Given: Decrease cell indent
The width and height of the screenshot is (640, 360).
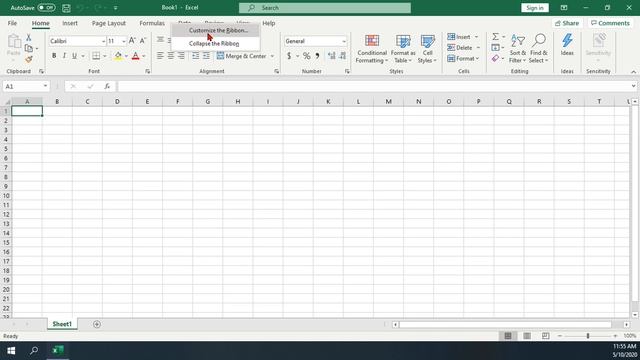Looking at the screenshot, I should pyautogui.click(x=196, y=56).
